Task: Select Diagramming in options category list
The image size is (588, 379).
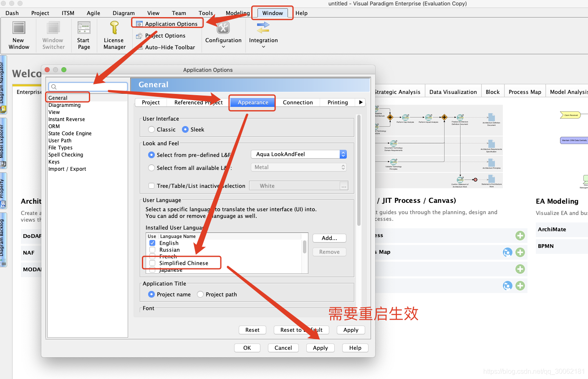Action: coord(64,105)
